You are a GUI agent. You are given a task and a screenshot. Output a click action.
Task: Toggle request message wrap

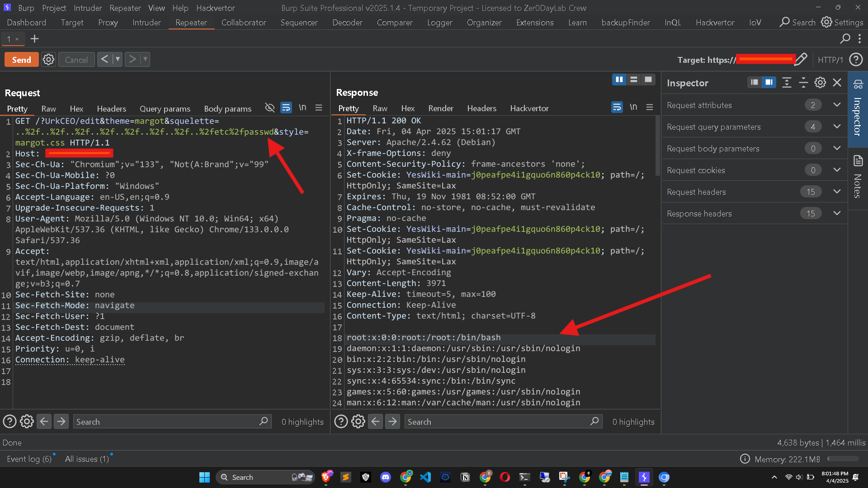(286, 108)
